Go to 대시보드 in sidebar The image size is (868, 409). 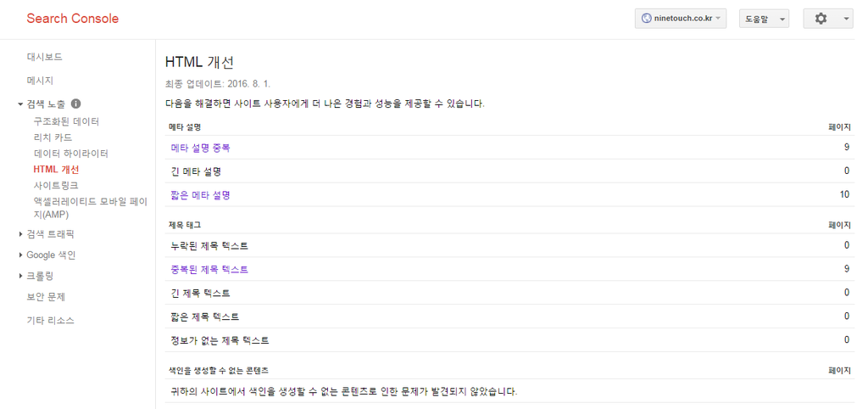(44, 57)
